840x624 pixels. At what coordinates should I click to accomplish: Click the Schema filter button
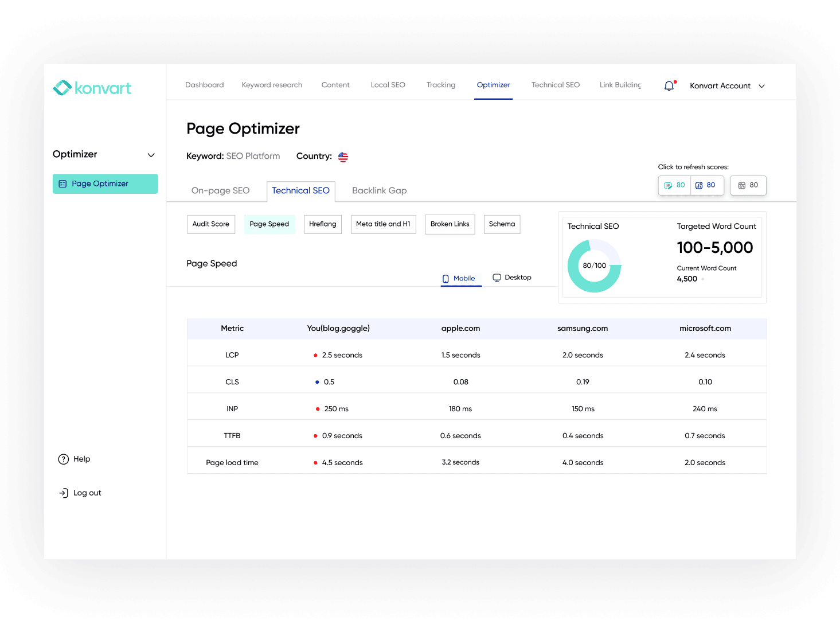tap(501, 224)
